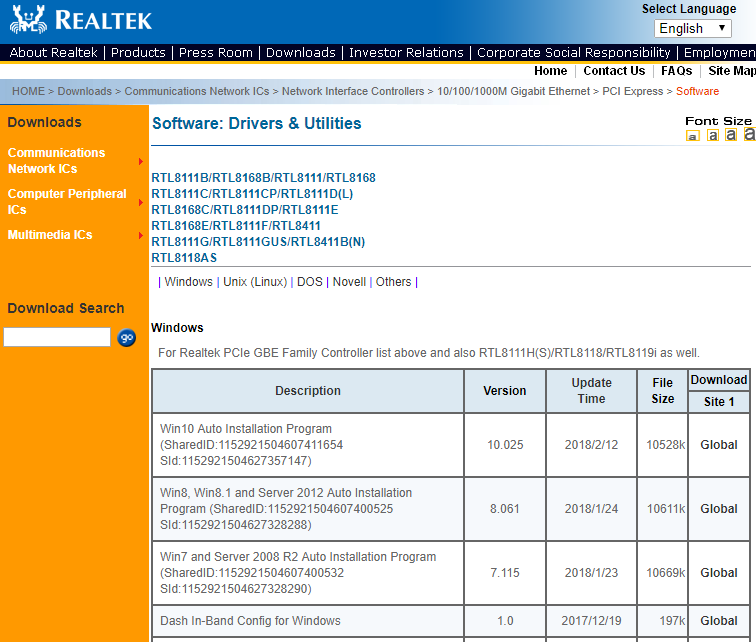The height and width of the screenshot is (642, 756).
Task: Open Investor Relations menu
Action: pos(406,53)
